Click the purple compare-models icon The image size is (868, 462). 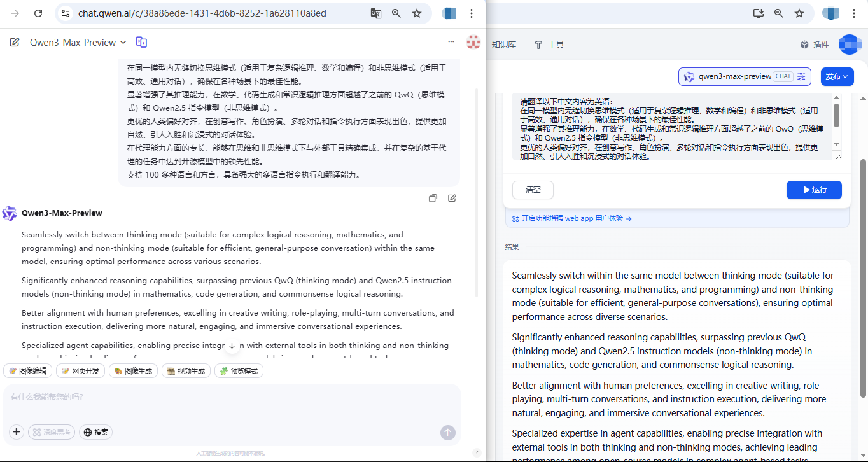coord(141,42)
